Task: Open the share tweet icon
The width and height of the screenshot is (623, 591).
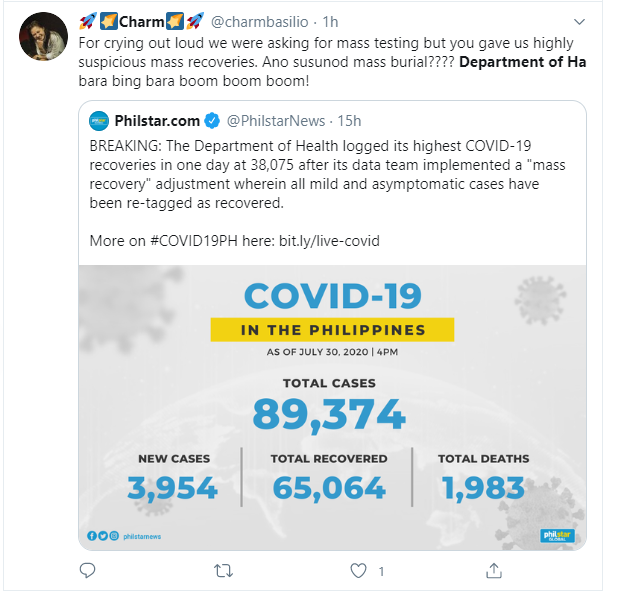Action: (x=494, y=570)
